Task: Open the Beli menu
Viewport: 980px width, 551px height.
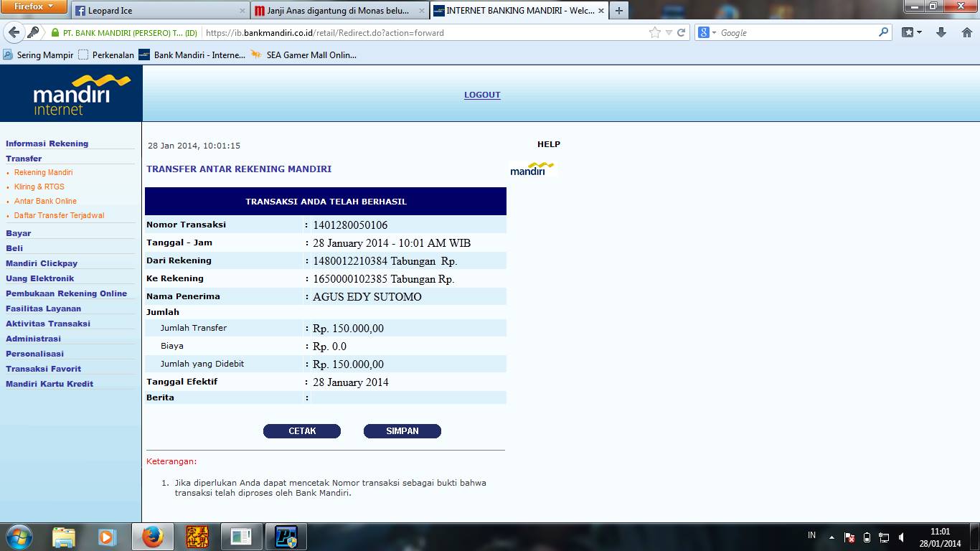Action: click(14, 248)
